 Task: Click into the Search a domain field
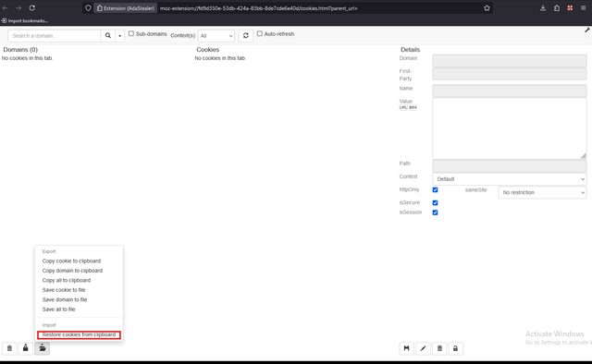[55, 35]
